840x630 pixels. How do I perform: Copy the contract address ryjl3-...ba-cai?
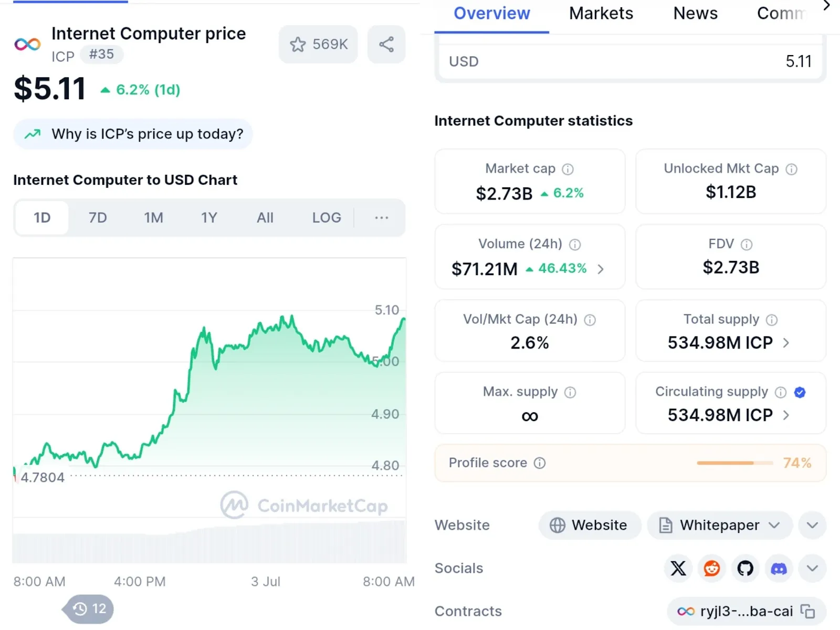807,611
